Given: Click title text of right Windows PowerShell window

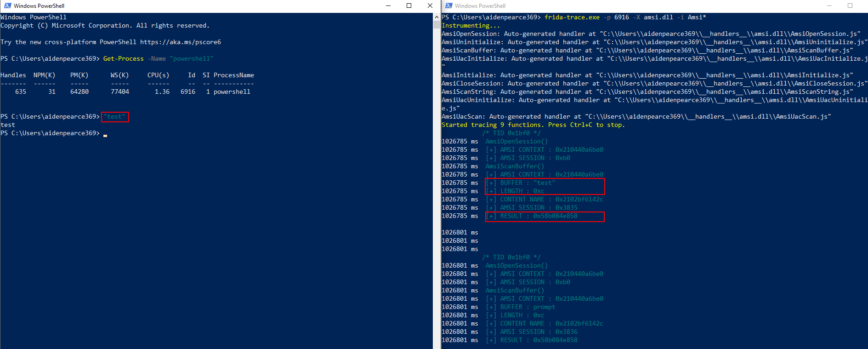Looking at the screenshot, I should [480, 6].
